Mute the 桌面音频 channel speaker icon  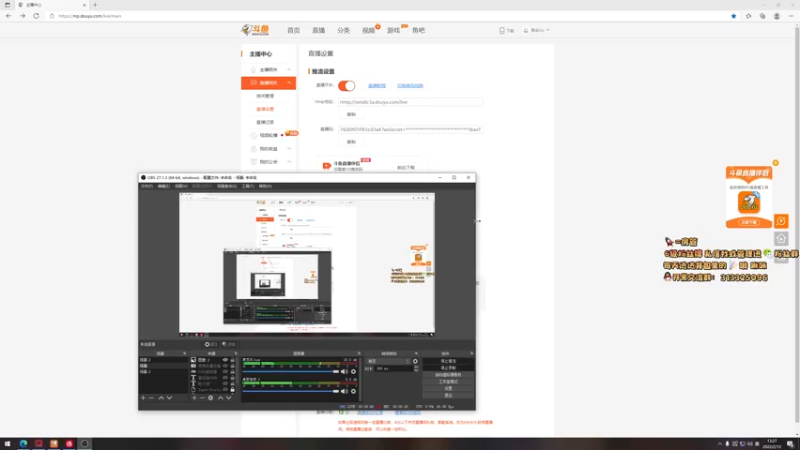(x=344, y=391)
